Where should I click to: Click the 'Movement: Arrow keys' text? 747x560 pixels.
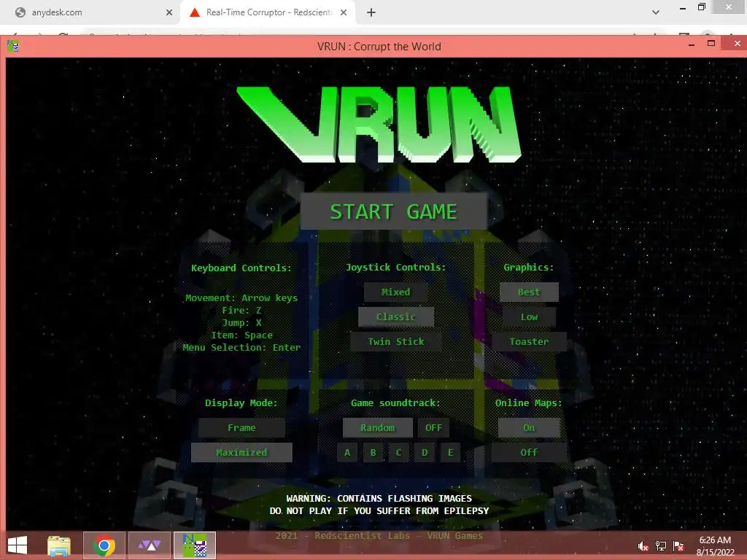pos(241,298)
